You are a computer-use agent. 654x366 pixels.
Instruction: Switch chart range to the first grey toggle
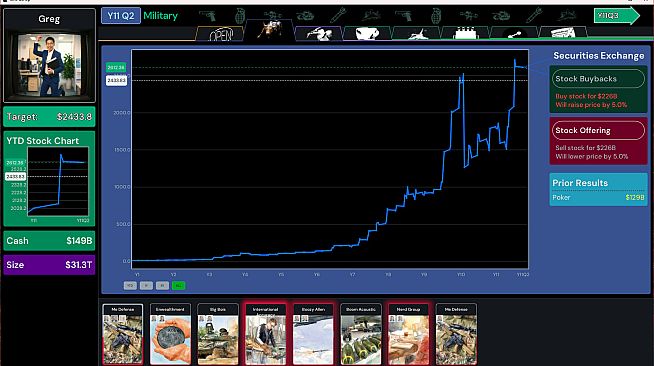click(x=130, y=286)
